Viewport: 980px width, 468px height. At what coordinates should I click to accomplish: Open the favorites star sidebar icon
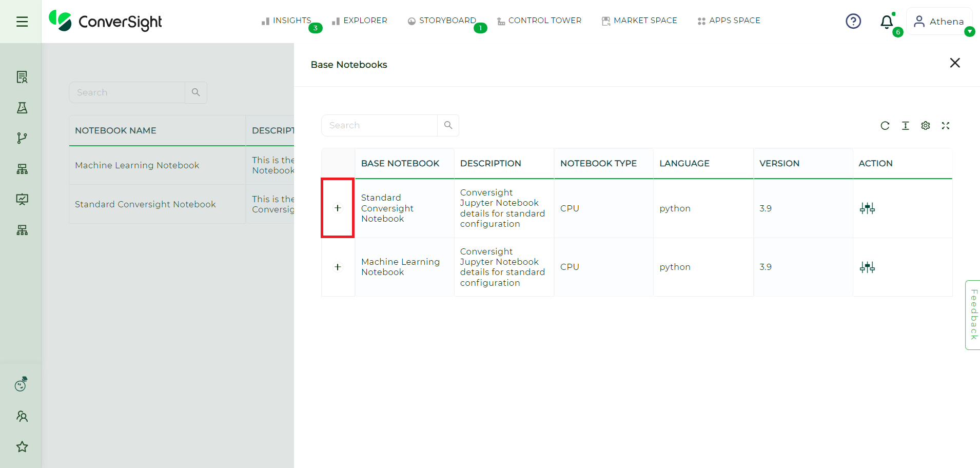click(22, 446)
